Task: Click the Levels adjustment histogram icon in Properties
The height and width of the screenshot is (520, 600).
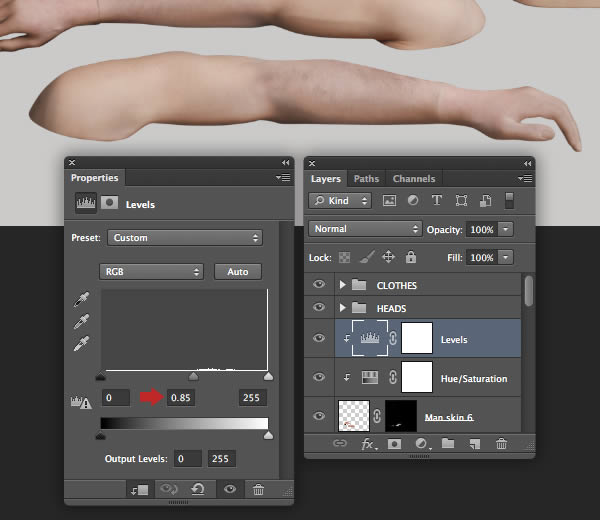Action: (x=86, y=202)
